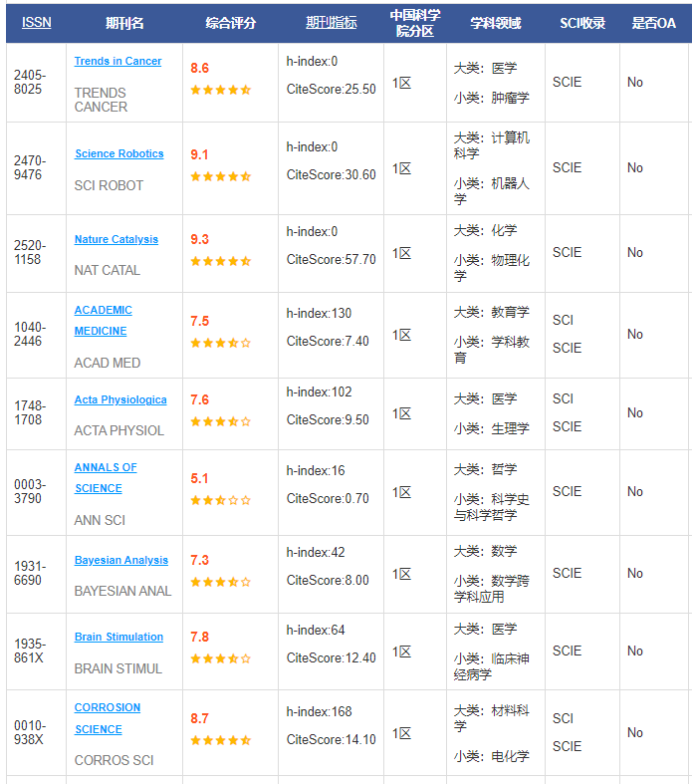Open the Science Robotics journal link
The image size is (692, 784).
[x=118, y=153]
